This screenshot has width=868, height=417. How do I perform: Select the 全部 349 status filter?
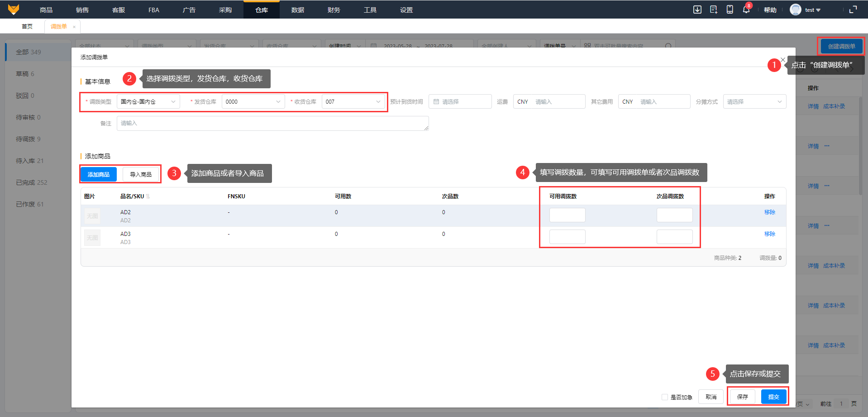(x=38, y=52)
